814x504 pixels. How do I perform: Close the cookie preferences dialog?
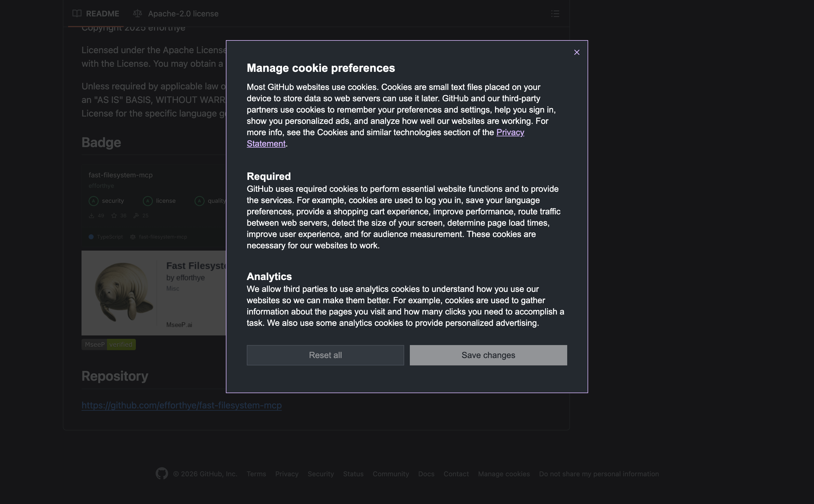click(x=577, y=52)
